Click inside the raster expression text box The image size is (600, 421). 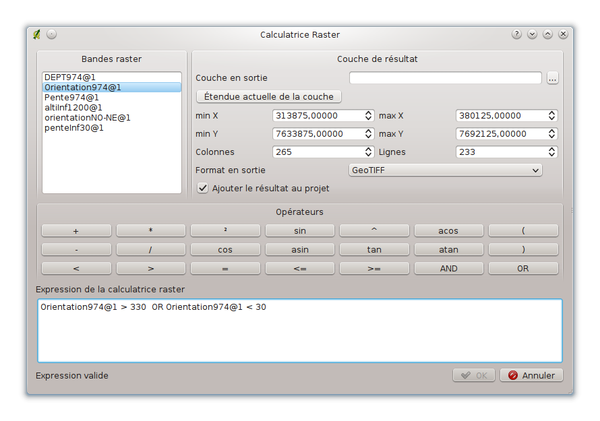(x=299, y=330)
